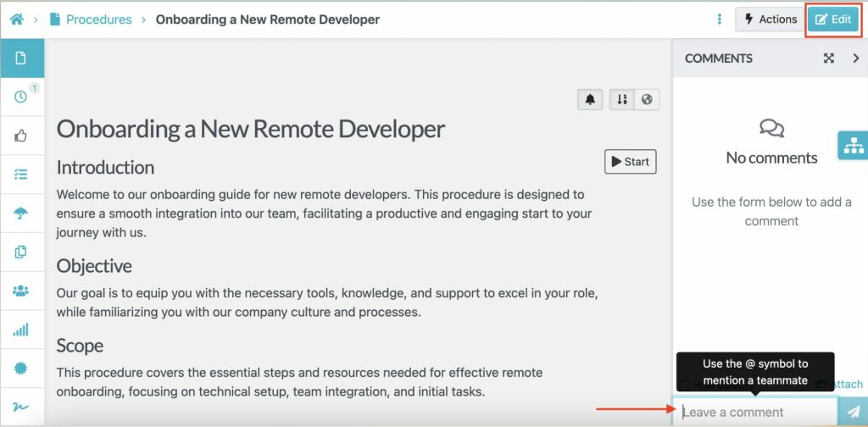Select the document page icon in sidebar
This screenshot has width=868, height=427.
[21, 58]
